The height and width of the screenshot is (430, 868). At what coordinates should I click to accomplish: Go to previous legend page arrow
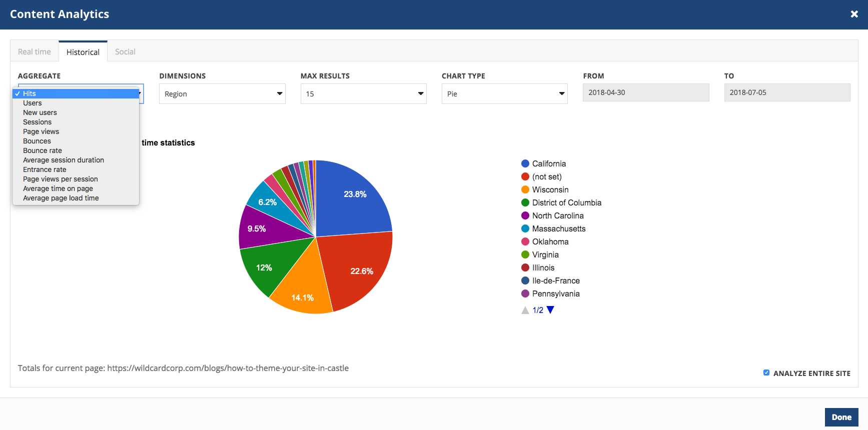pyautogui.click(x=525, y=310)
